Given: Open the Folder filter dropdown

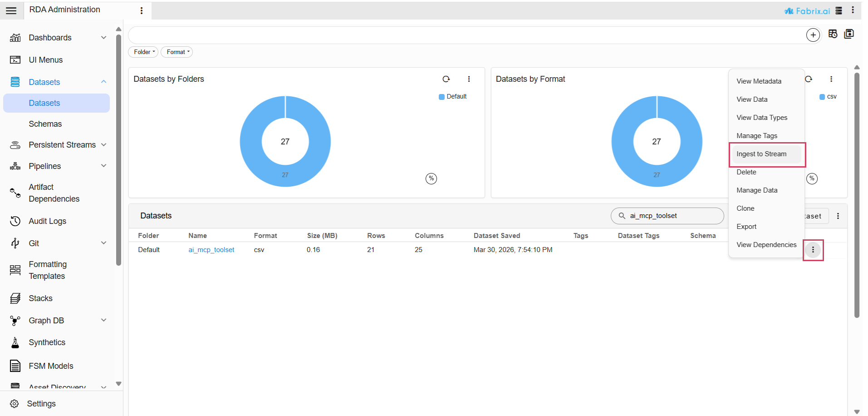Looking at the screenshot, I should pos(143,52).
